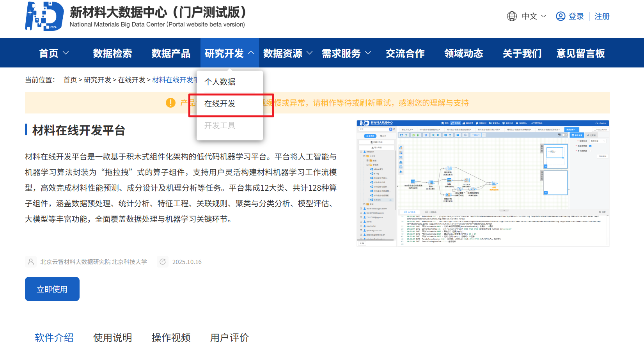Expand the 数据资源 navigation menu
The width and height of the screenshot is (644, 342).
pos(287,53)
